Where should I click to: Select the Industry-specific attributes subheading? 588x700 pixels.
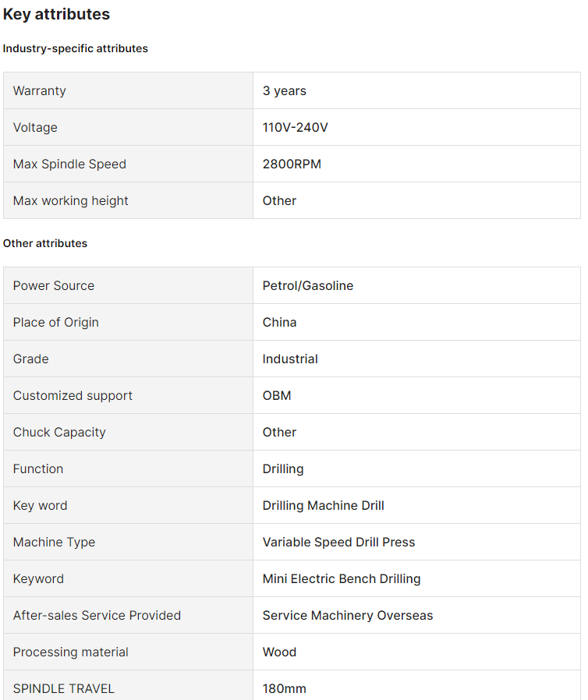pyautogui.click(x=75, y=48)
